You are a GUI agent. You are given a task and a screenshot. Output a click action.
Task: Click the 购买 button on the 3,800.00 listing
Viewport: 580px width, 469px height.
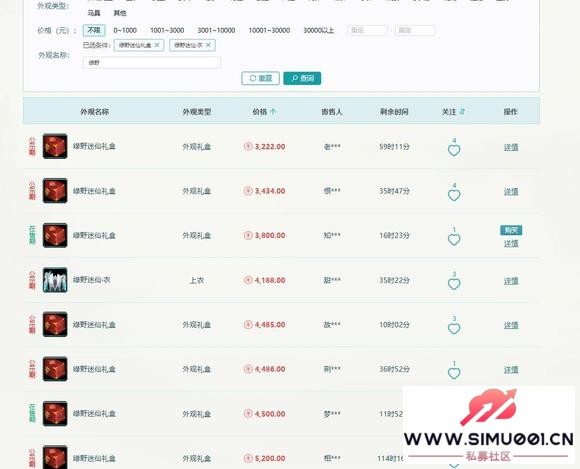pos(511,230)
